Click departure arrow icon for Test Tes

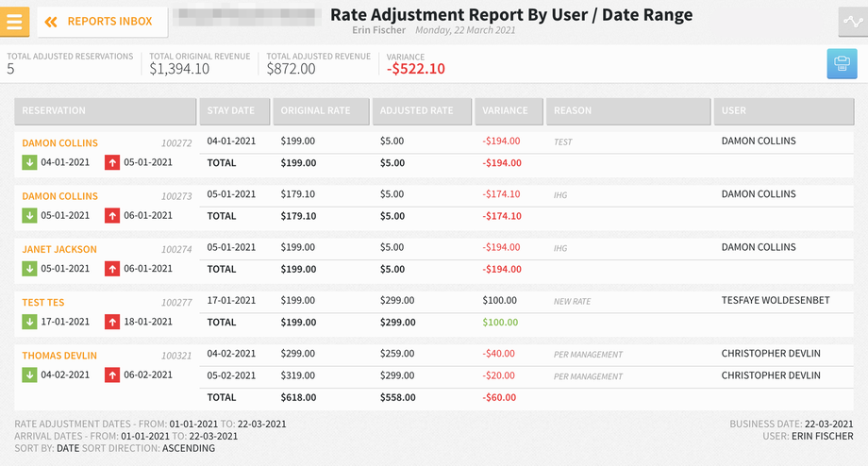point(112,322)
